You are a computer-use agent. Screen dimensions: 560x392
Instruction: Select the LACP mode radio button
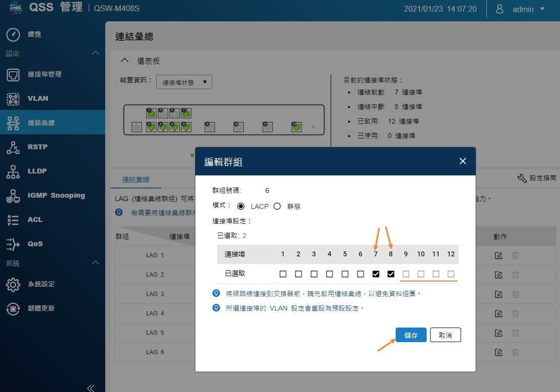241,206
